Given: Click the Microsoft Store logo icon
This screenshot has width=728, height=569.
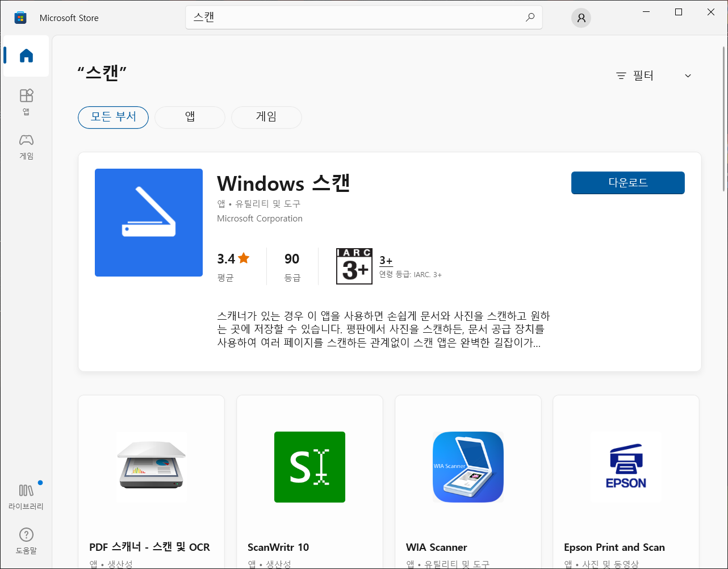Looking at the screenshot, I should (20, 18).
